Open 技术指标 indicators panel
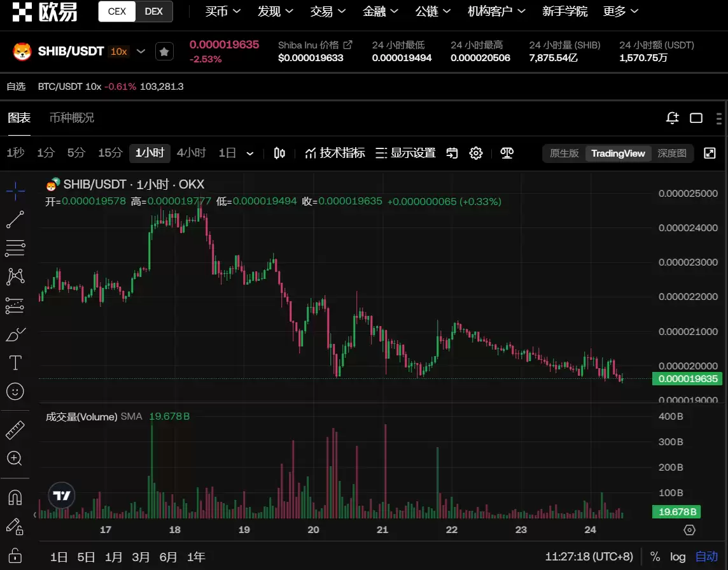728x570 pixels. click(335, 153)
